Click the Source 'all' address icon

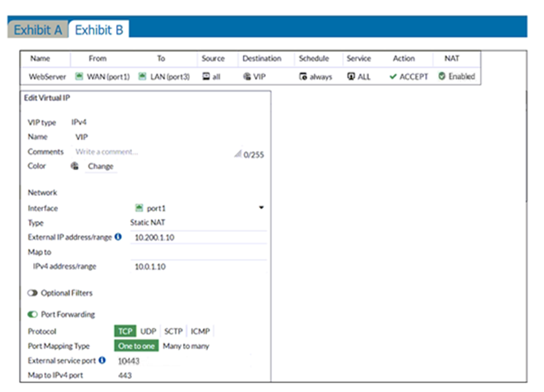click(x=206, y=77)
